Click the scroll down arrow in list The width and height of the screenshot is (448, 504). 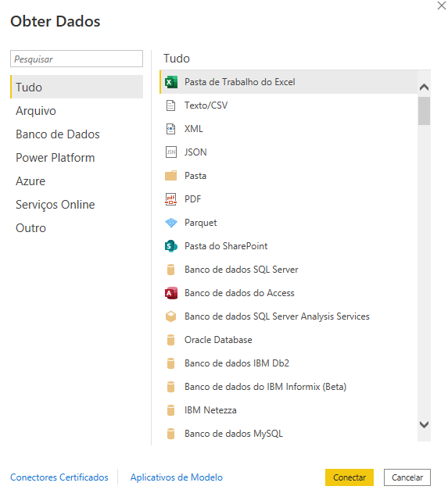[424, 424]
